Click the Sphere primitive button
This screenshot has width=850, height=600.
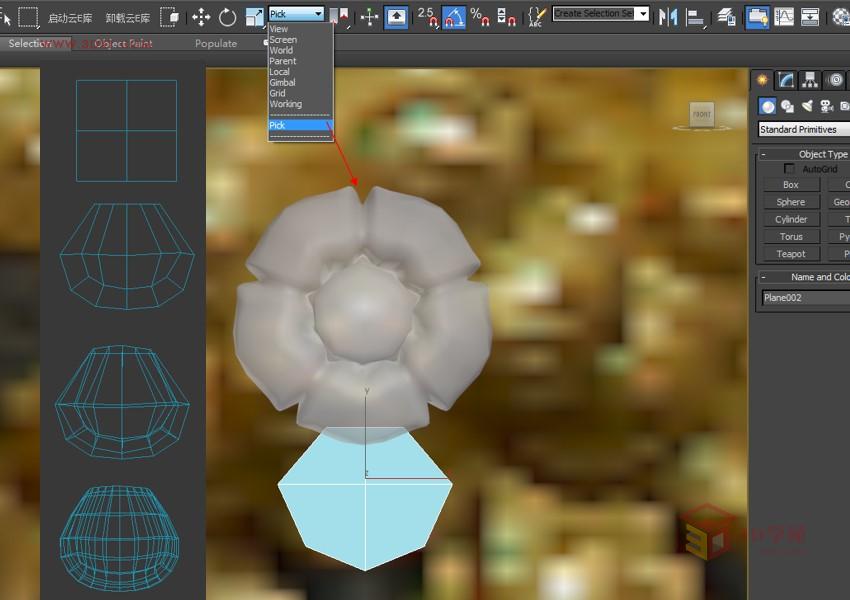pyautogui.click(x=791, y=201)
